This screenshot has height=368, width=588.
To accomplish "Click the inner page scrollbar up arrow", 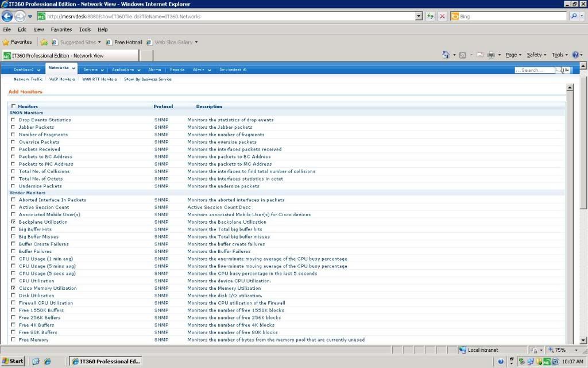I will [x=570, y=87].
